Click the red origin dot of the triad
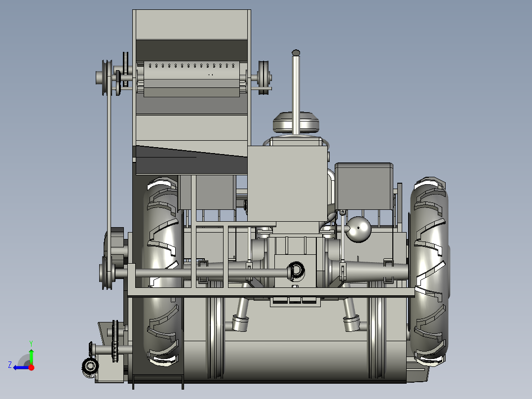This screenshot has height=399, width=532. 32,367
